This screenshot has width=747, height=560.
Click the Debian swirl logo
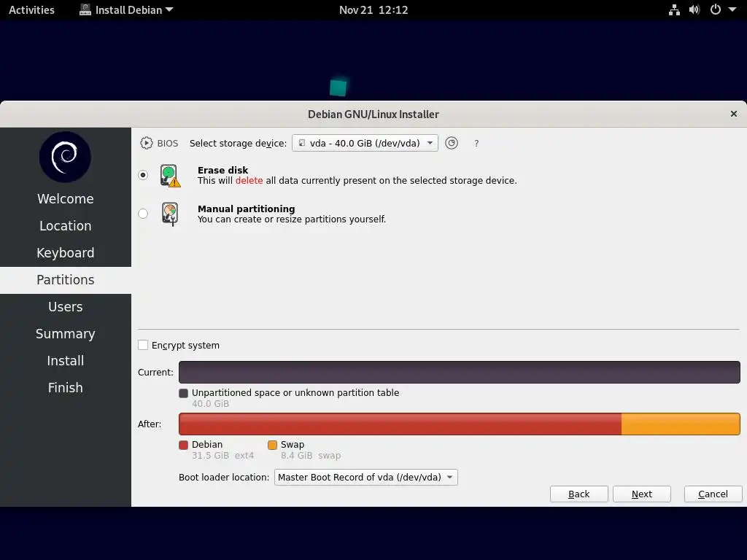coord(65,157)
